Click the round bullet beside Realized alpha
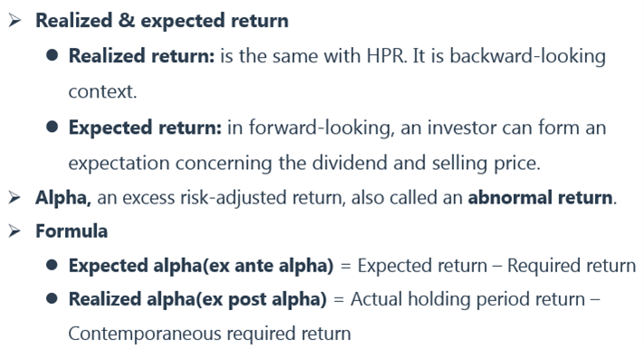Viewport: 644px width, 349px height. pyautogui.click(x=52, y=298)
